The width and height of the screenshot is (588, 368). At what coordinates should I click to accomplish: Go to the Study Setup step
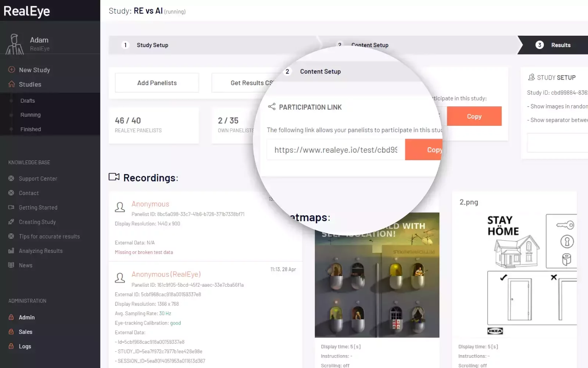[152, 45]
